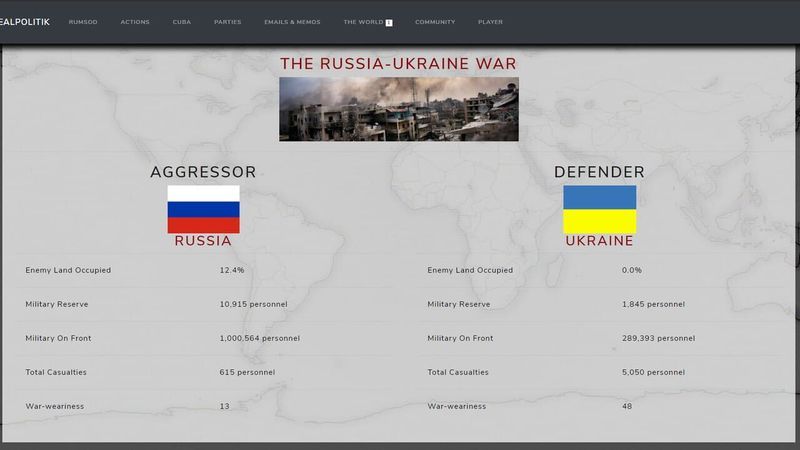Screen dimensions: 800x450
Task: Click The World notification badge
Action: [389, 22]
